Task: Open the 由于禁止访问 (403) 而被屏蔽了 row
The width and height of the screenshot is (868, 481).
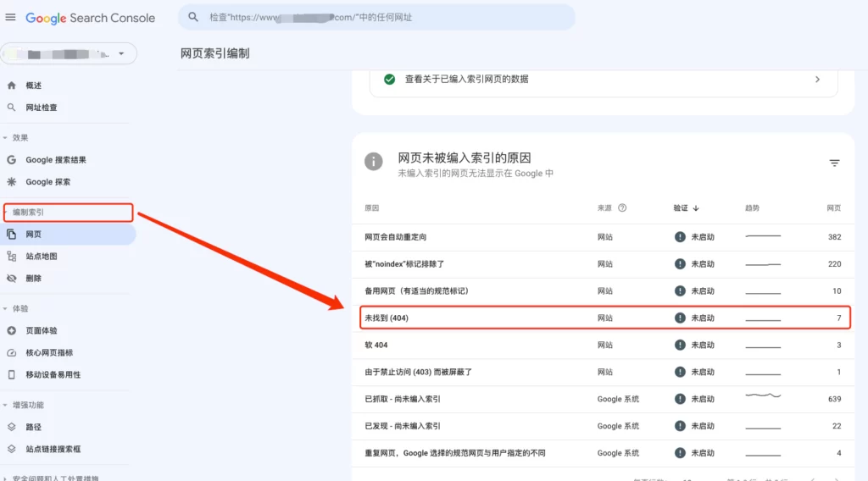Action: (x=604, y=372)
